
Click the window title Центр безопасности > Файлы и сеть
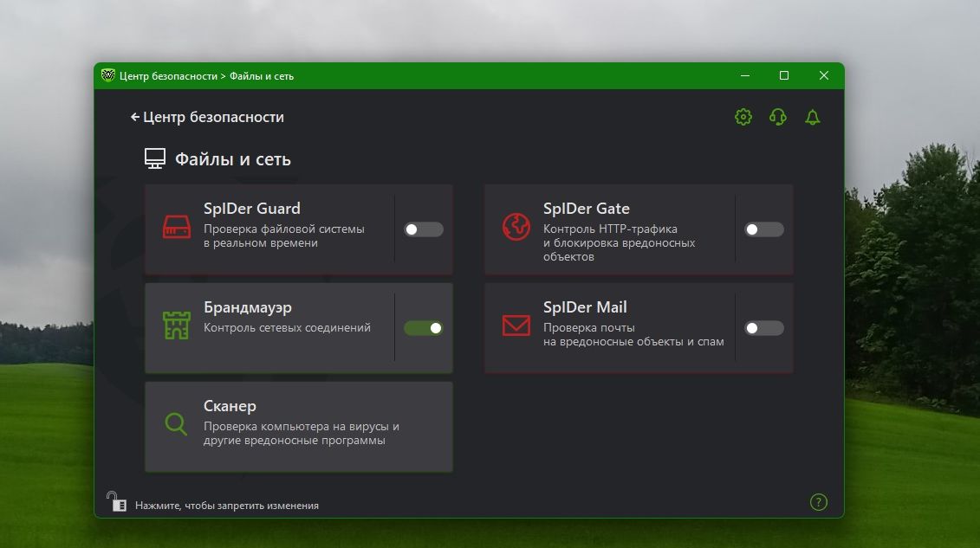(206, 76)
